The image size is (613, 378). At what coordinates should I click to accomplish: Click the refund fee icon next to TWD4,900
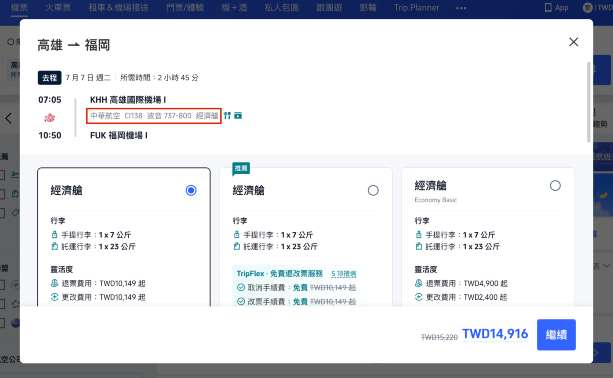[x=419, y=283]
